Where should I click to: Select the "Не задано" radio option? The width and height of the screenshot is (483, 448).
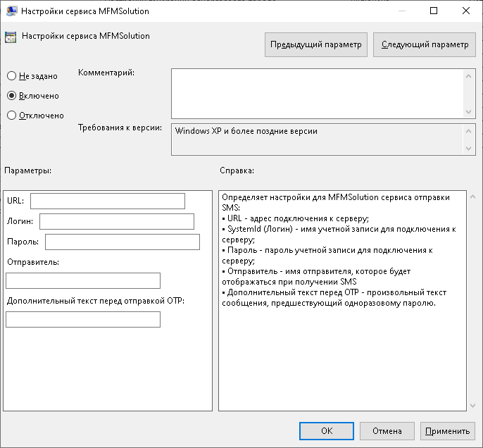11,76
